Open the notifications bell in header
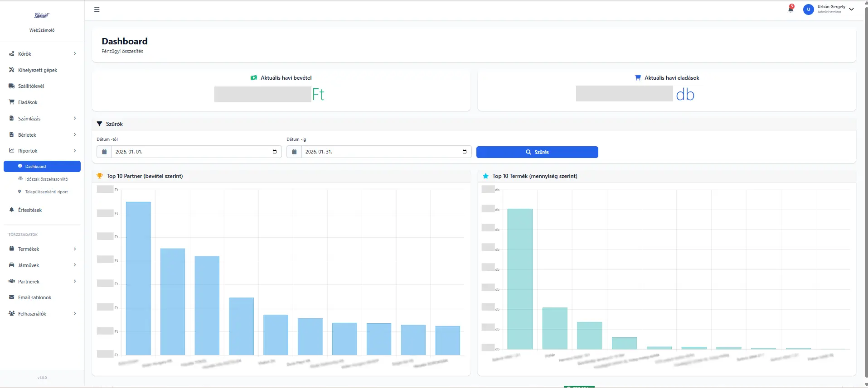 790,9
